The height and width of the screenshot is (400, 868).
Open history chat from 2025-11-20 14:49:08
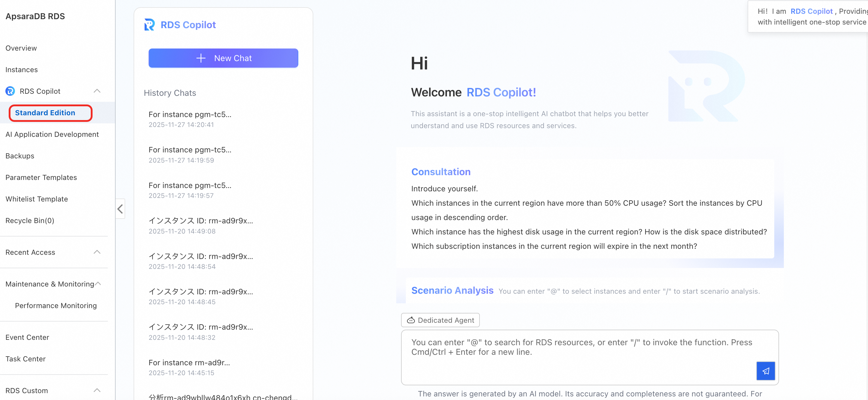(200, 225)
